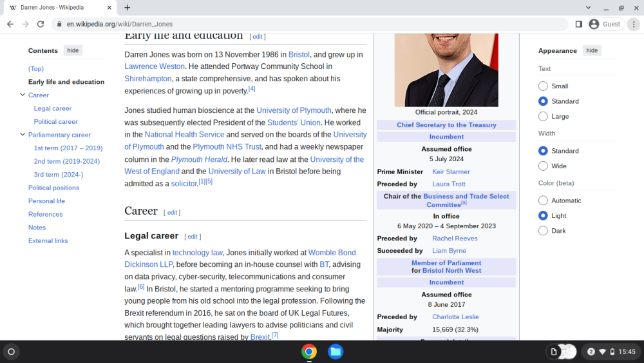View site info via padlock icon
The image size is (644, 363).
[x=59, y=25]
